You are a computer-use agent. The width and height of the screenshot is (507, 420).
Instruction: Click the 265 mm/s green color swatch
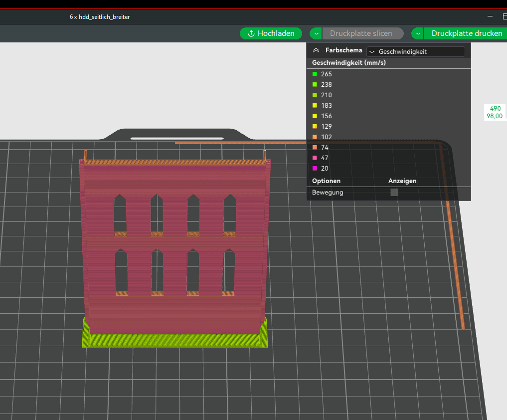pos(315,74)
